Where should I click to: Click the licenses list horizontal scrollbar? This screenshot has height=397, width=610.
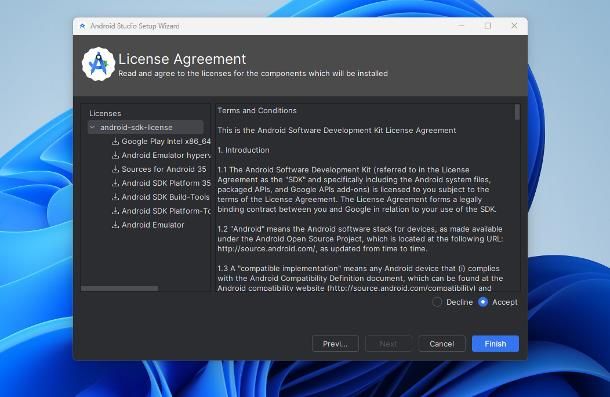tap(119, 288)
